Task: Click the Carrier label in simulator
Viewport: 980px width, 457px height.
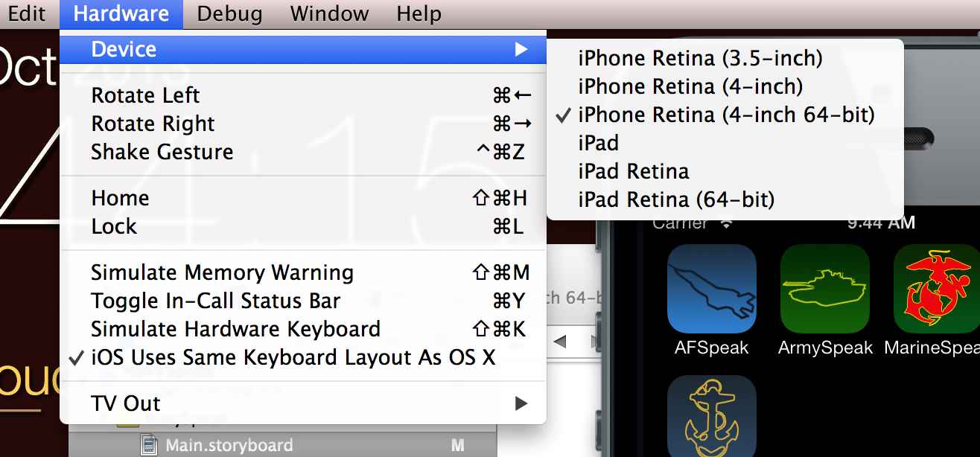Action: 680,223
